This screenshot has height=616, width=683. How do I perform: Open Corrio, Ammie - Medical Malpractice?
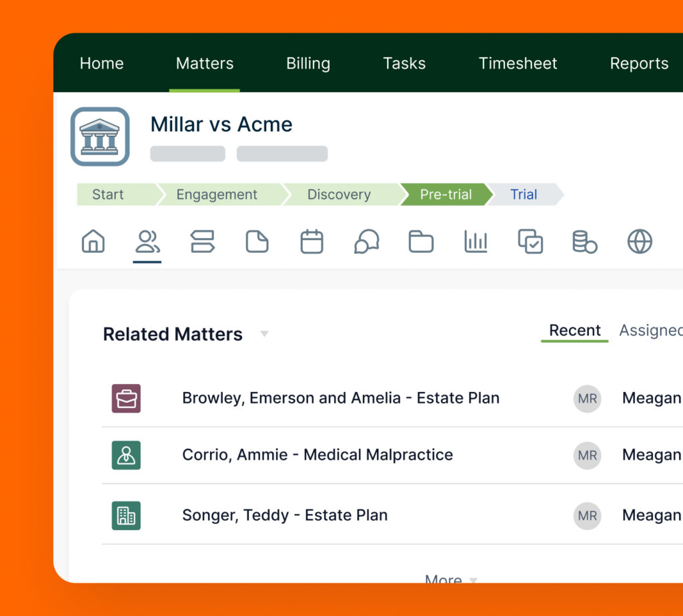click(x=317, y=455)
